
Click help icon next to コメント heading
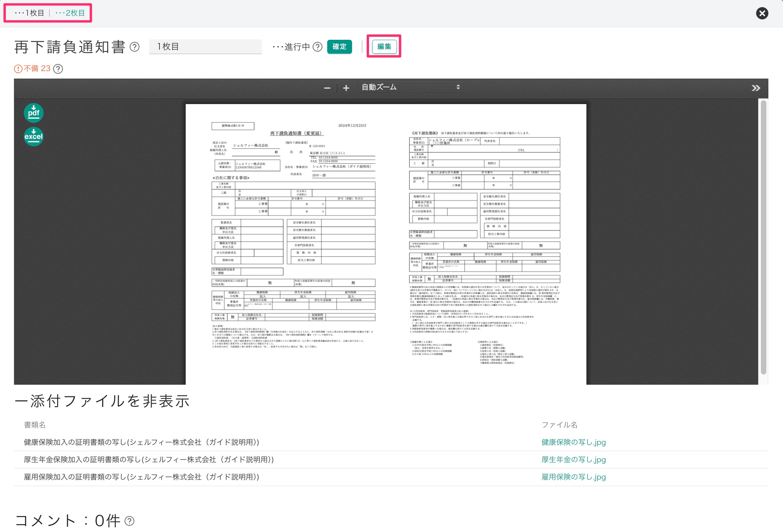pos(130,521)
